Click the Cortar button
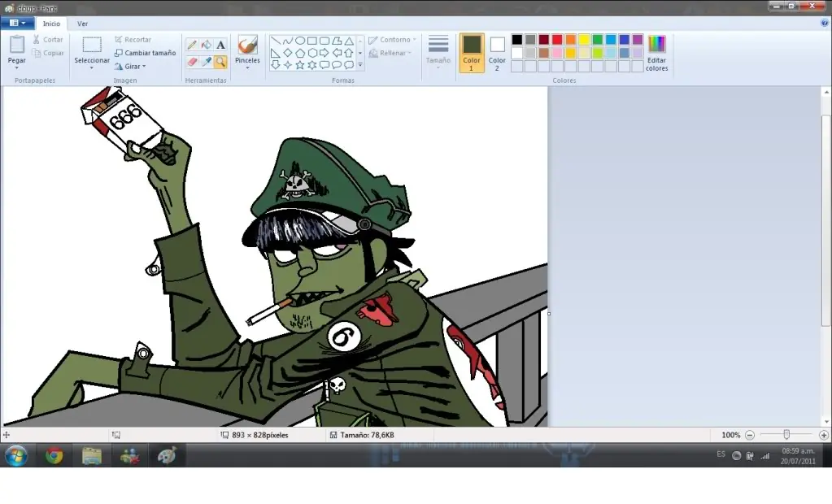The height and width of the screenshot is (504, 832). pyautogui.click(x=48, y=40)
